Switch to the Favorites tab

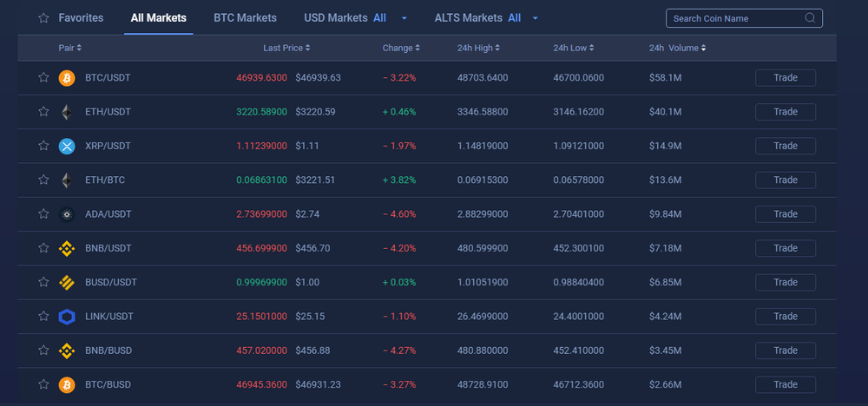(81, 17)
